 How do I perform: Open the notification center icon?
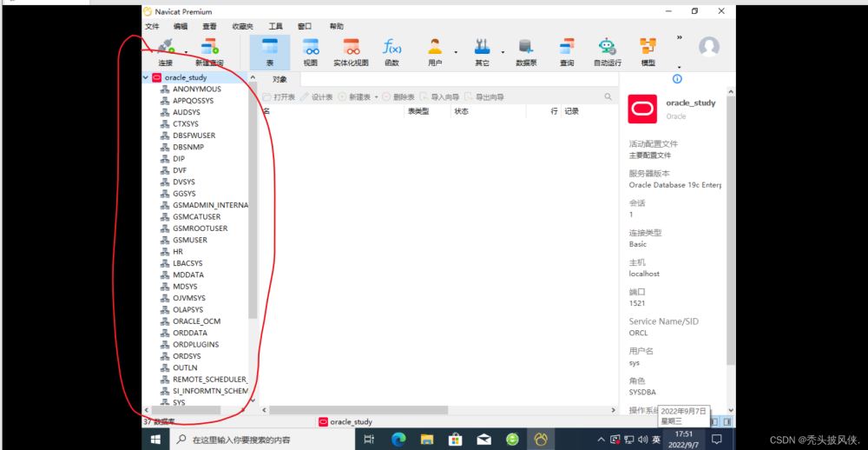pyautogui.click(x=716, y=440)
